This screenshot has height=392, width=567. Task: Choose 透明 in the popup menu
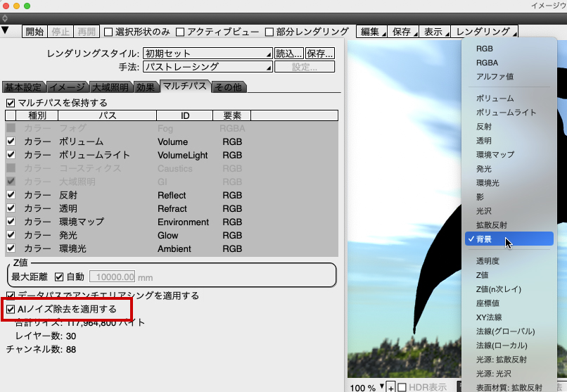point(509,141)
